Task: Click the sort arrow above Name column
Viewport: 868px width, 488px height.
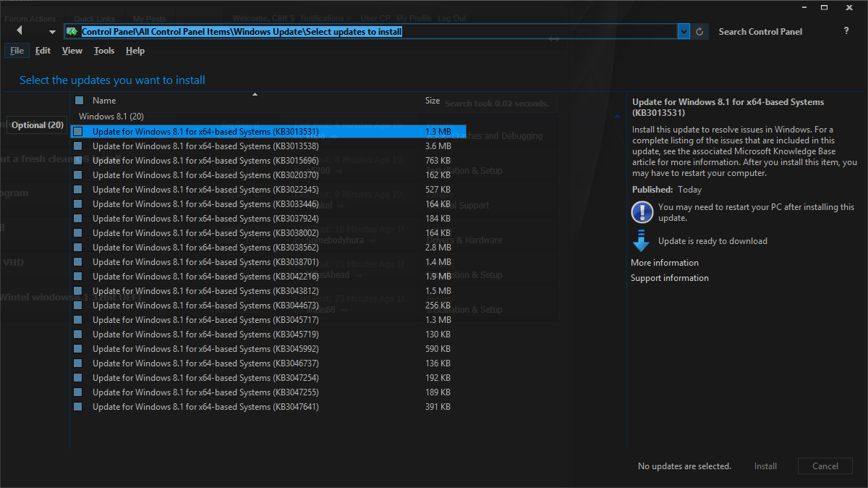Action: 255,94
